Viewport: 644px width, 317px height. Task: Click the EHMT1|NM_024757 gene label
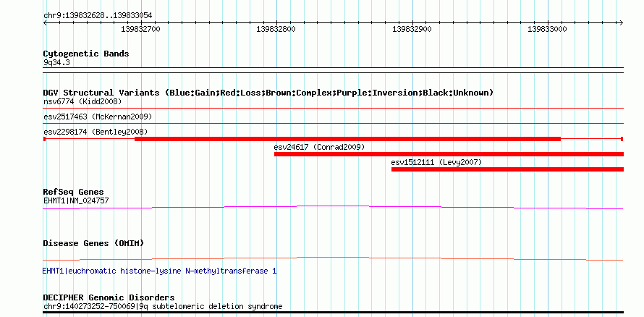click(x=76, y=200)
